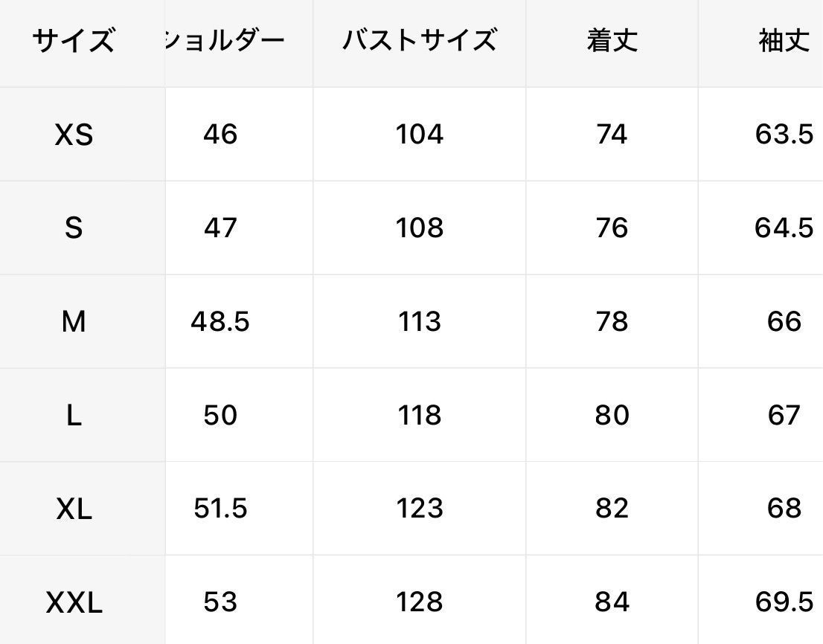823x644 pixels.
Task: Select the bust value 108 cell
Action: click(x=420, y=228)
